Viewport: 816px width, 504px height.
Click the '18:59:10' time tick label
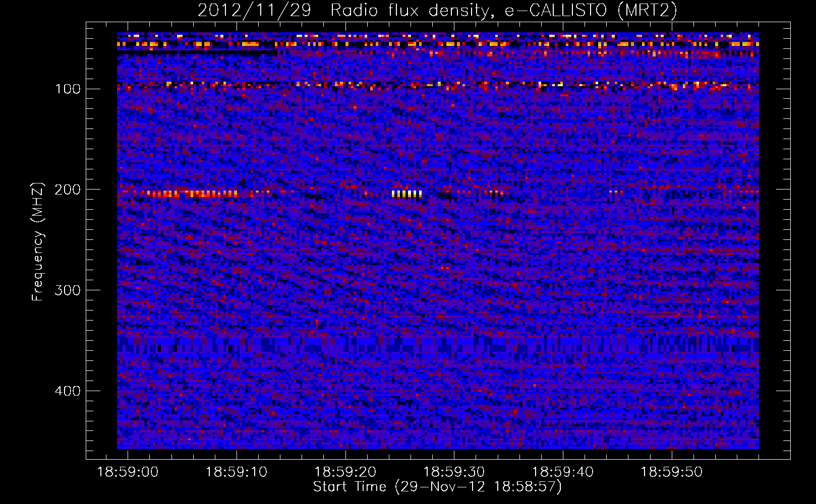click(237, 472)
